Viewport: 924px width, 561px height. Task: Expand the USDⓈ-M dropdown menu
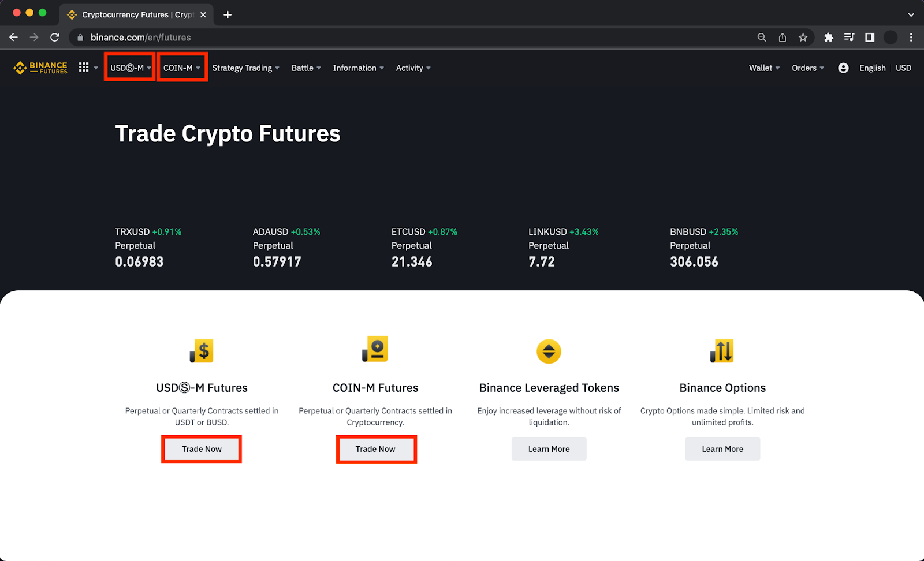point(130,68)
